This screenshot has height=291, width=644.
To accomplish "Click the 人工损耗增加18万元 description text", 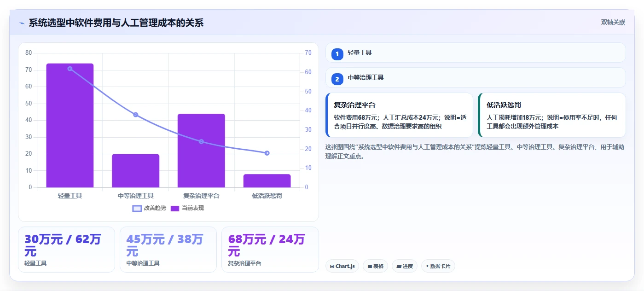I will tap(552, 122).
